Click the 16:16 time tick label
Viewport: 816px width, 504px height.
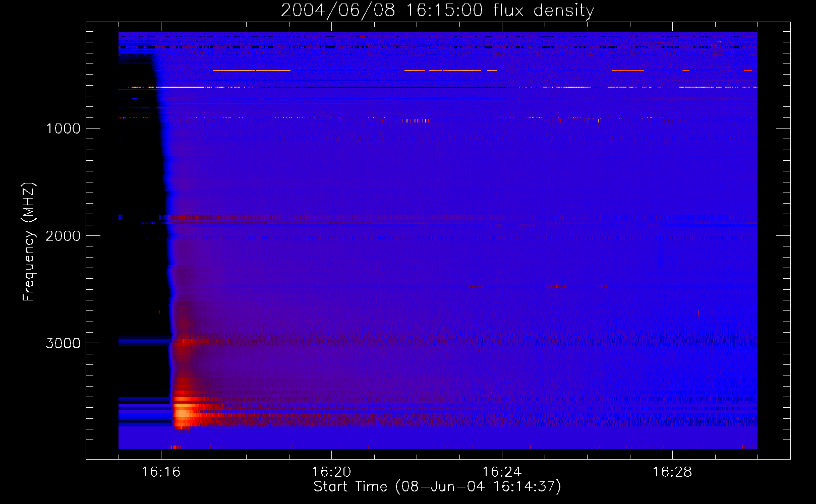[161, 472]
